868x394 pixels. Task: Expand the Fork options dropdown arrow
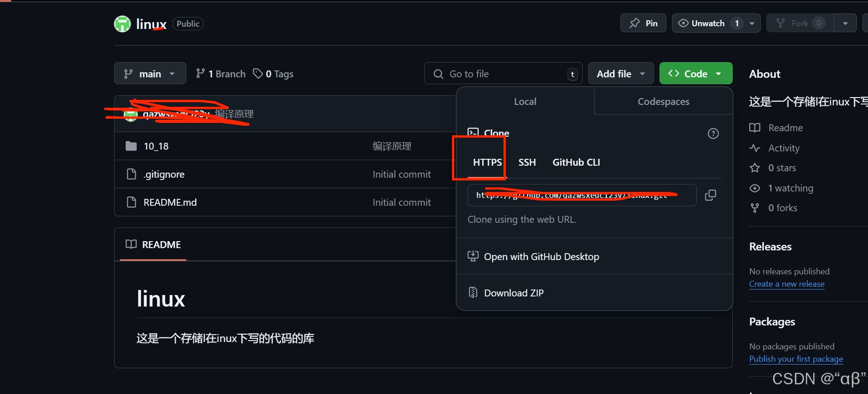845,23
